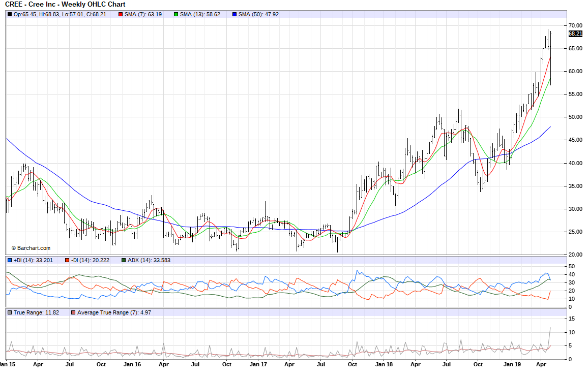Click the 35.00 price axis label
The image size is (588, 380).
pyautogui.click(x=576, y=186)
